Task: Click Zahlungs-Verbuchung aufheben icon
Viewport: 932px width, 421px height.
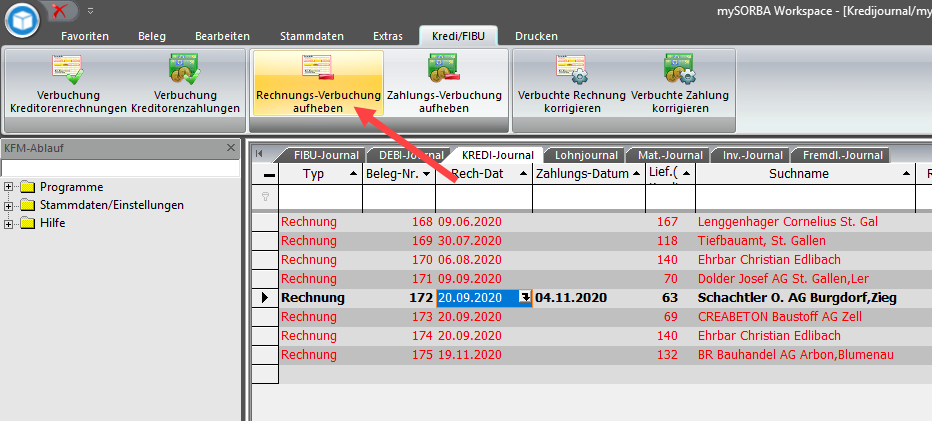Action: pos(444,68)
